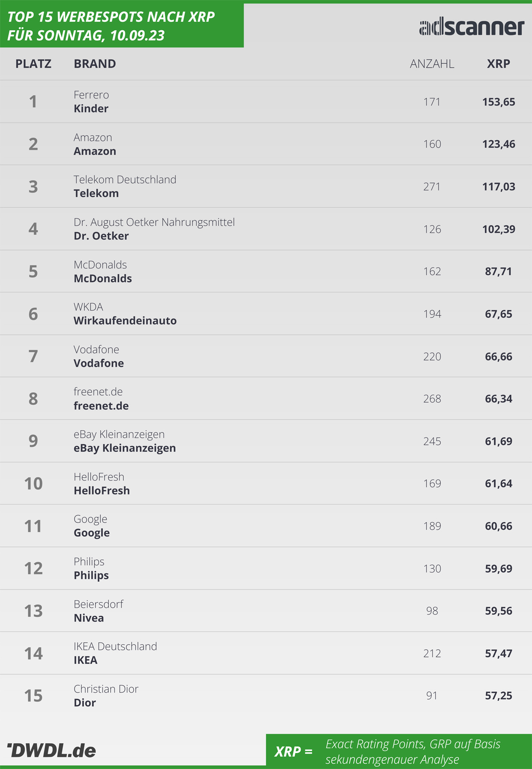Select rank number 8 for freenet.de
The width and height of the screenshot is (532, 769).
click(33, 399)
